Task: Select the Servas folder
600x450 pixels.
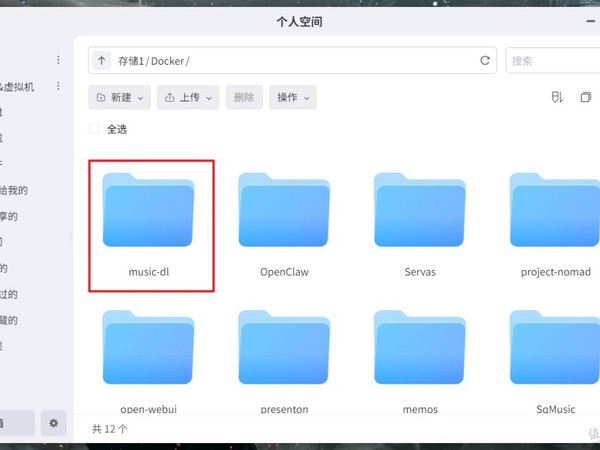Action: [x=420, y=225]
